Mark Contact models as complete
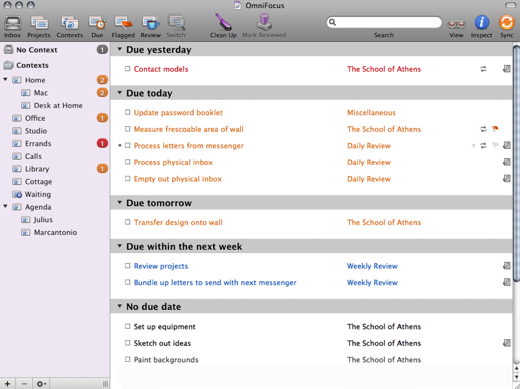 pos(128,69)
